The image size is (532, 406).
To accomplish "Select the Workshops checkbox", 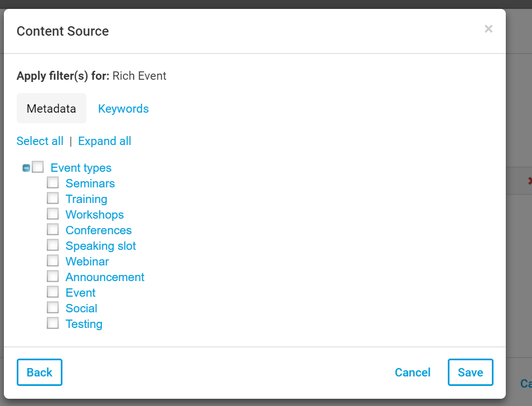I will 53,214.
